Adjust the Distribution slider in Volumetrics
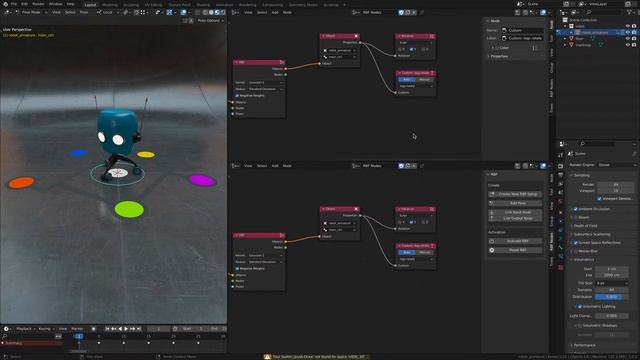640x360 pixels. click(611, 297)
